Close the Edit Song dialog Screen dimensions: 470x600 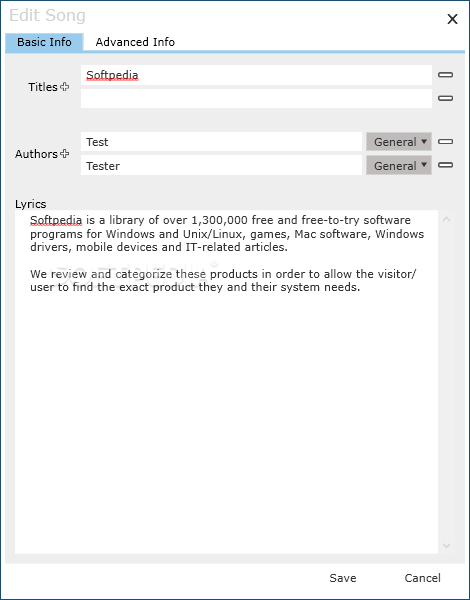[x=452, y=19]
